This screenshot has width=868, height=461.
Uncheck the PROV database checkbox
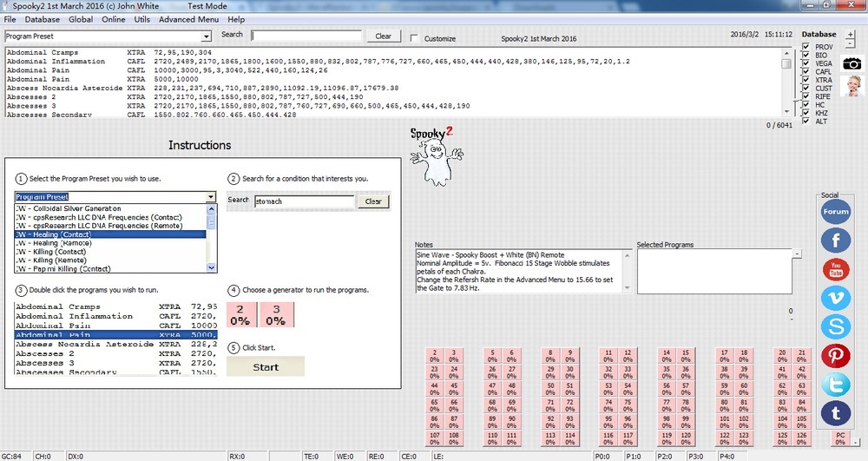point(806,47)
